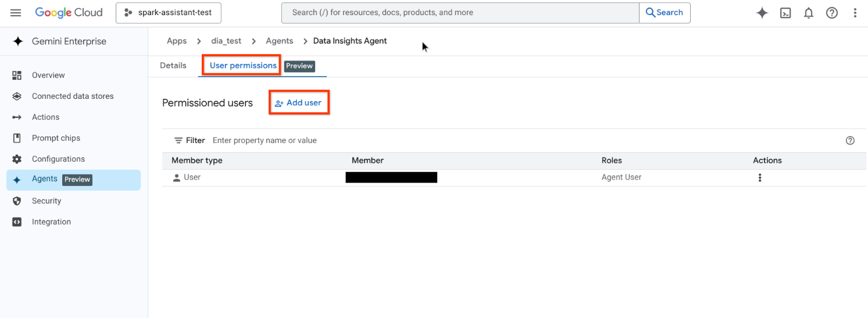This screenshot has height=318, width=868.
Task: Switch to the Details tab
Action: point(173,66)
